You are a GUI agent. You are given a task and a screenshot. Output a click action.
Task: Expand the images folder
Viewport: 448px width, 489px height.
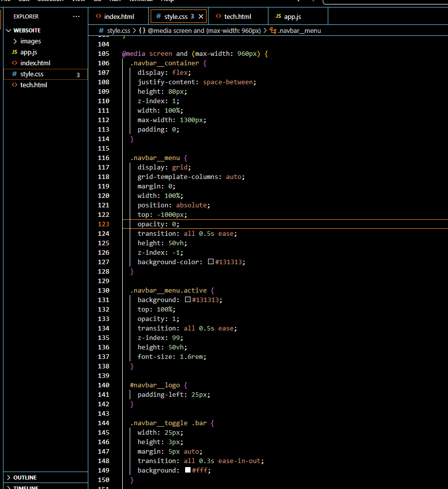pyautogui.click(x=30, y=41)
